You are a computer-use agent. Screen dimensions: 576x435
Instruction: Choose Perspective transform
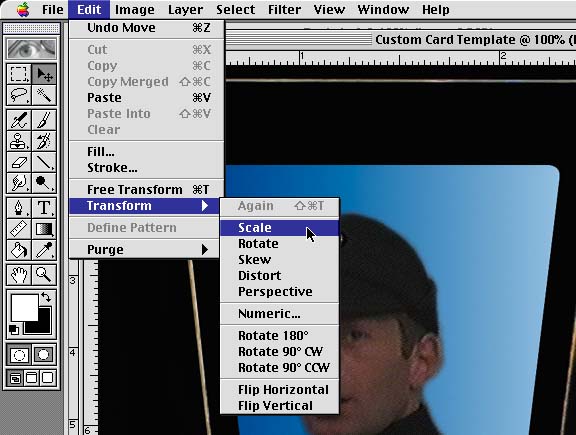tap(279, 292)
